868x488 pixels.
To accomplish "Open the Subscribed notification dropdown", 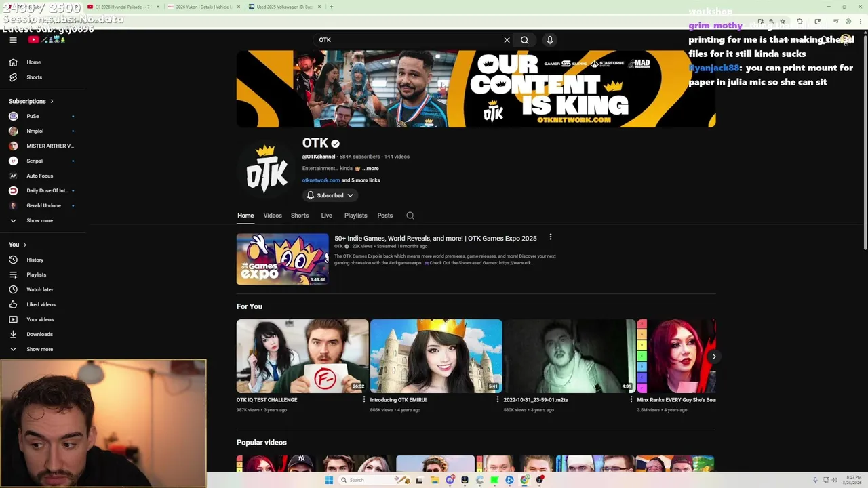I will 330,195.
